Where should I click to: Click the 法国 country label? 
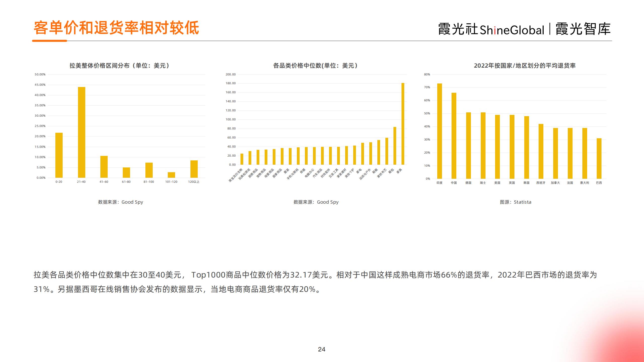570,183
